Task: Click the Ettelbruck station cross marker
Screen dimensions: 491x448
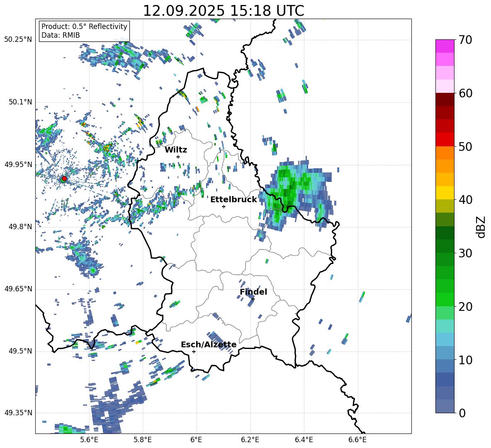Action: click(224, 206)
